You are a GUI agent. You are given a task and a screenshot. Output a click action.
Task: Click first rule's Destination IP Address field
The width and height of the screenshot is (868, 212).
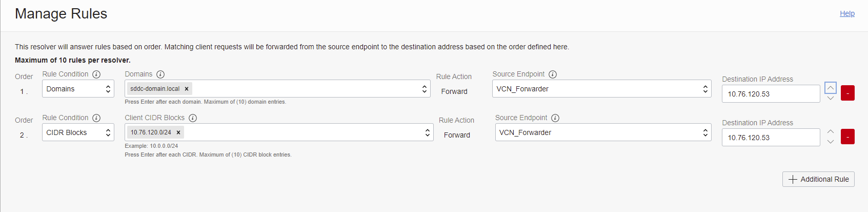click(771, 94)
